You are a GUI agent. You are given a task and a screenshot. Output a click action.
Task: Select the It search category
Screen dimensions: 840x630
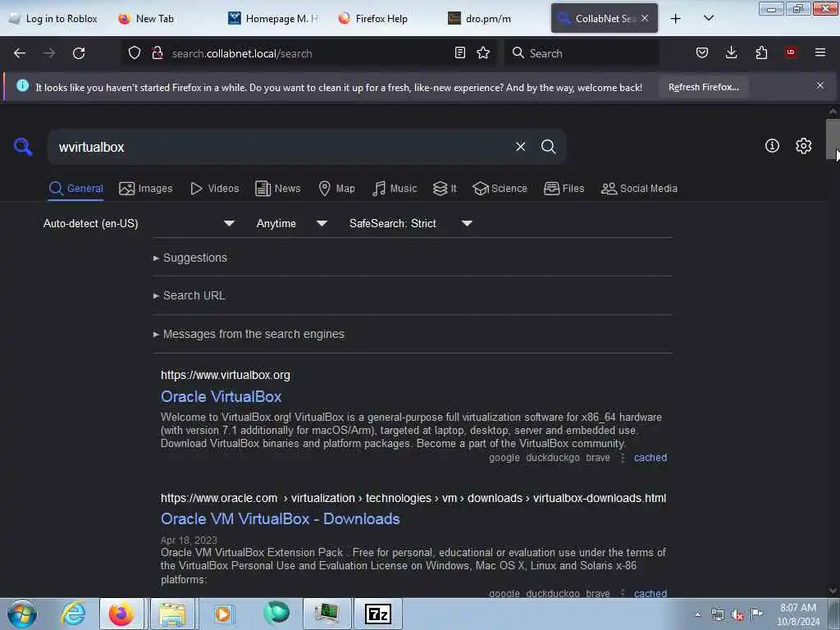tap(445, 189)
